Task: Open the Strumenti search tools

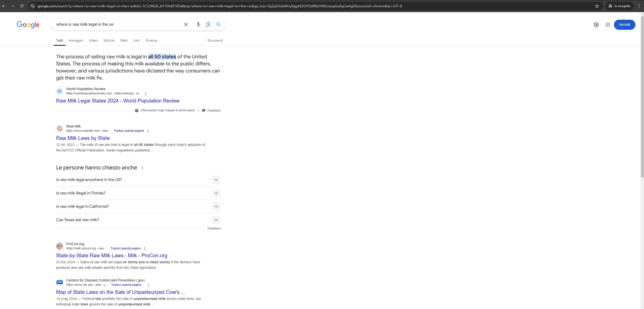Action: click(215, 41)
